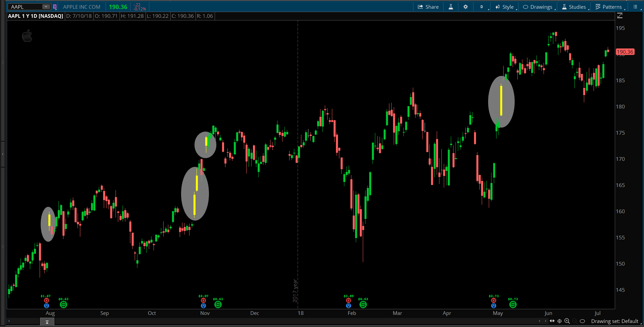Screen dimensions: 644x327
Task: Open the Patterns menu
Action: (x=609, y=7)
